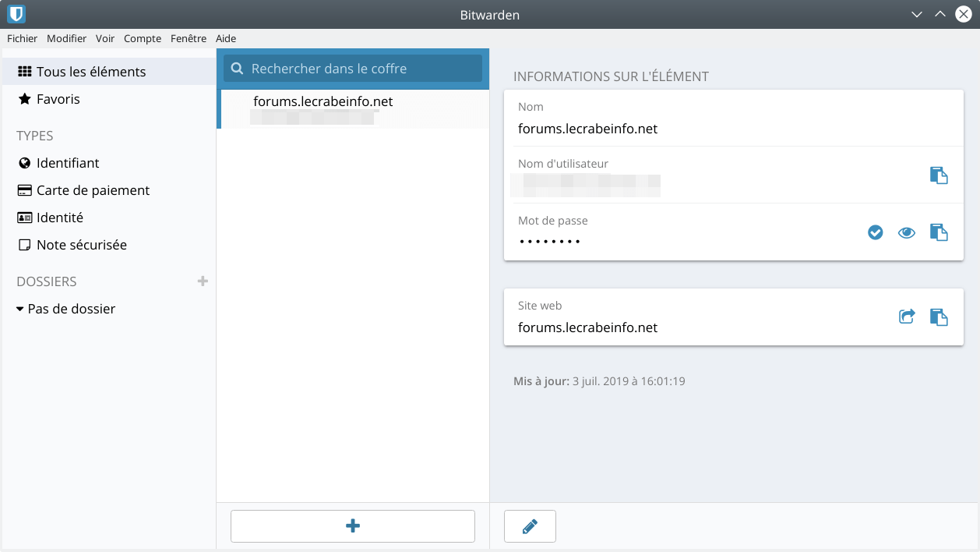Copy the password using its copy icon
This screenshot has height=552, width=980.
click(939, 232)
